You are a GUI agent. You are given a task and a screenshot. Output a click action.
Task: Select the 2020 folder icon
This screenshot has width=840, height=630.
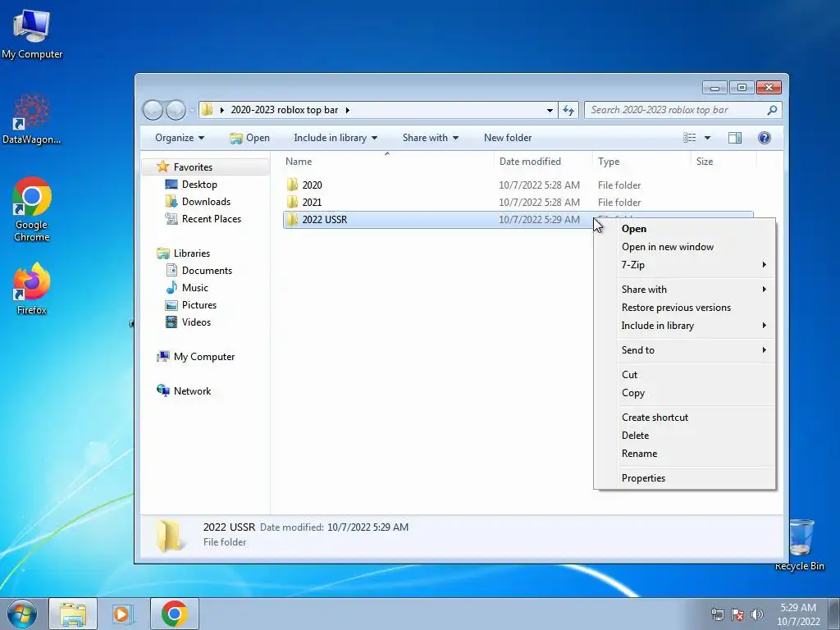(292, 185)
